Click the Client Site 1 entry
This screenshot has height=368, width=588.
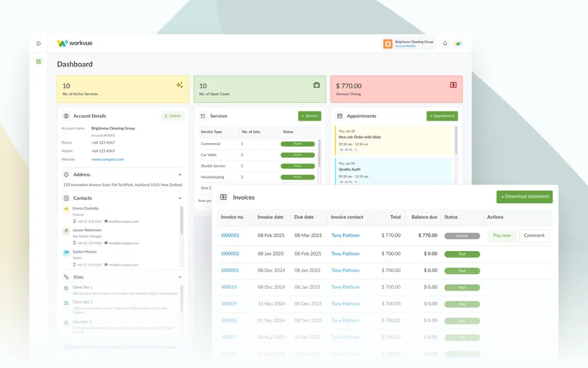point(120,290)
